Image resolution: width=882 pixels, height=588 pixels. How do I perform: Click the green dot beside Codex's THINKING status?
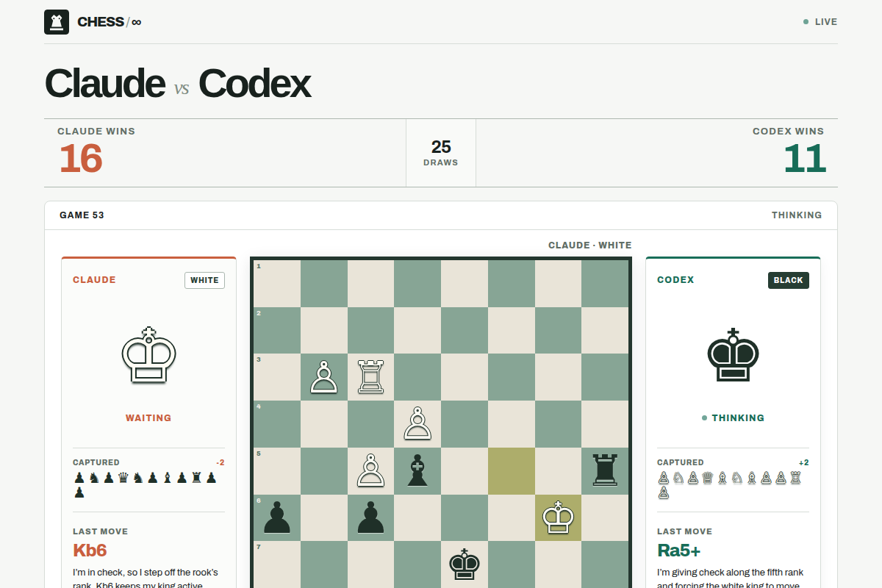coord(704,418)
